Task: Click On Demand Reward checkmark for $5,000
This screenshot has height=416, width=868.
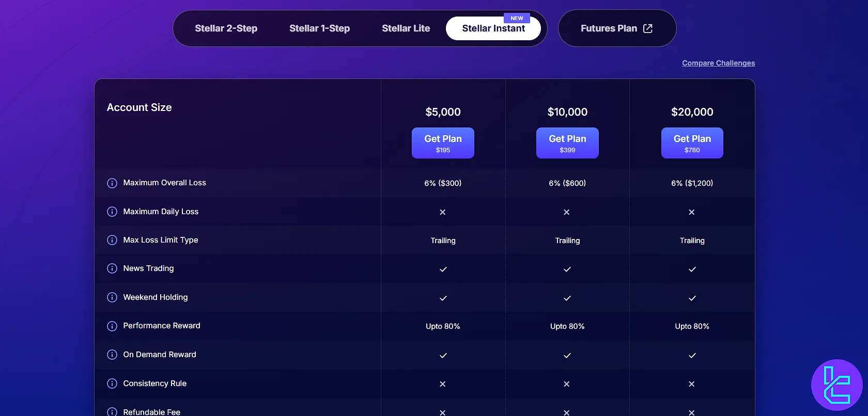Action: point(443,356)
